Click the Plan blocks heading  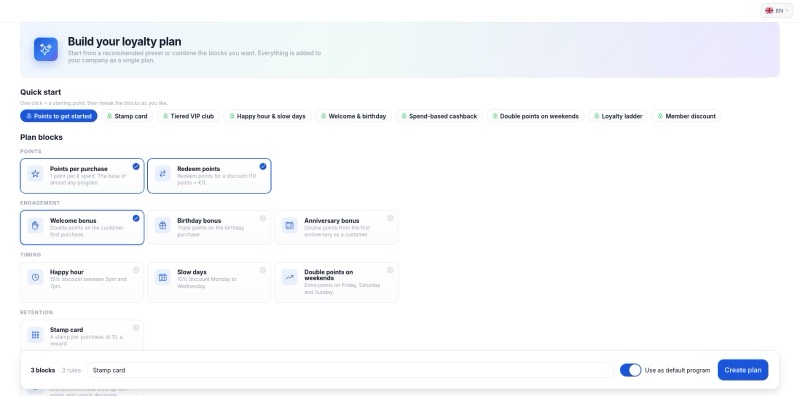[x=41, y=137]
